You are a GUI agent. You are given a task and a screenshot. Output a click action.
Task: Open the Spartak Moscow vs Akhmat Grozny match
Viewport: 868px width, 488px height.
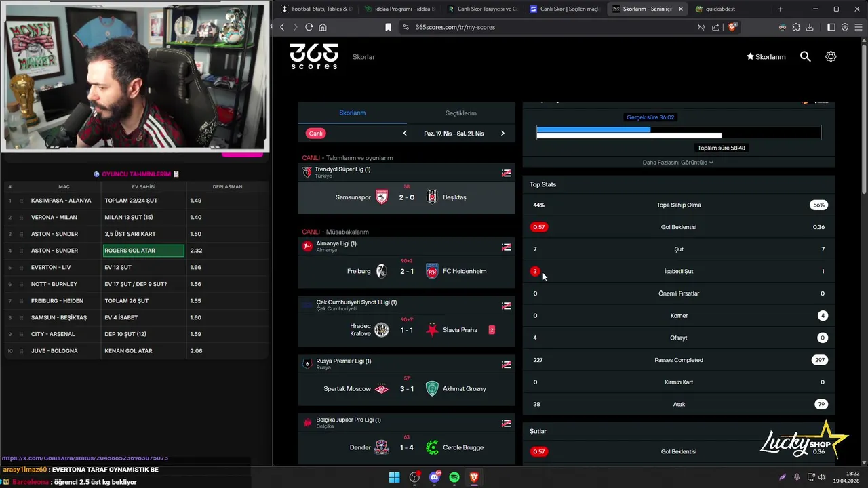tap(407, 389)
